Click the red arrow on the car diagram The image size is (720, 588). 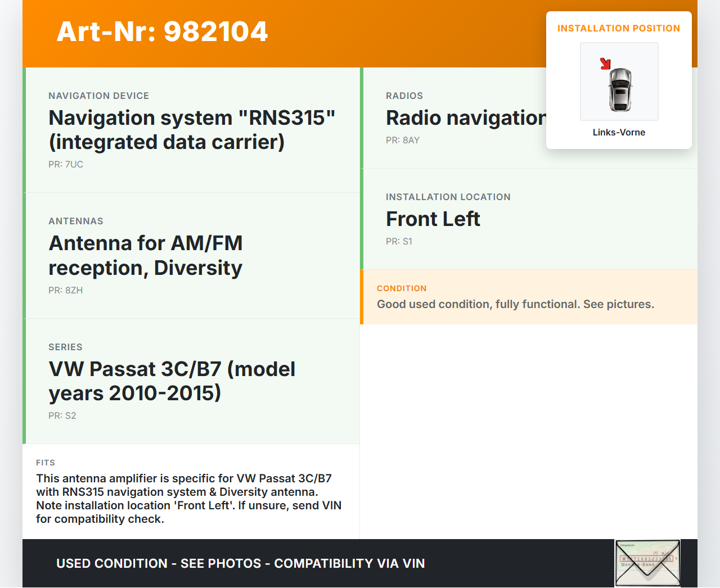point(605,64)
